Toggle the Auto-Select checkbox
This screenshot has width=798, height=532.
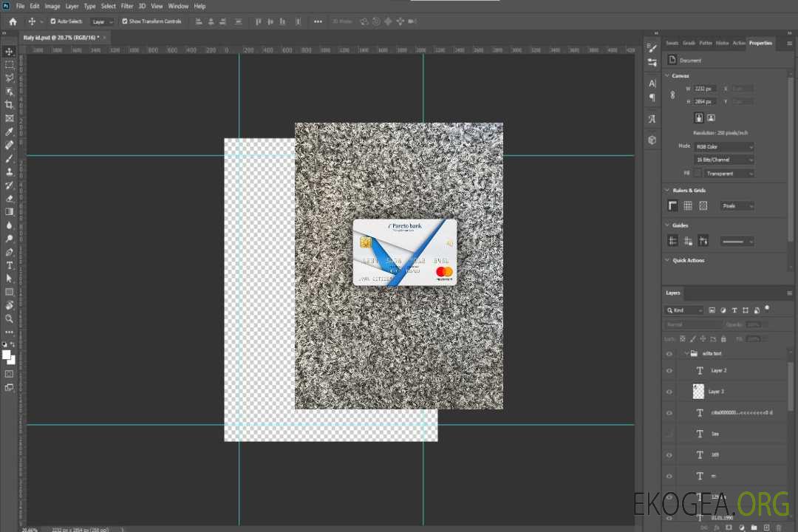[53, 21]
